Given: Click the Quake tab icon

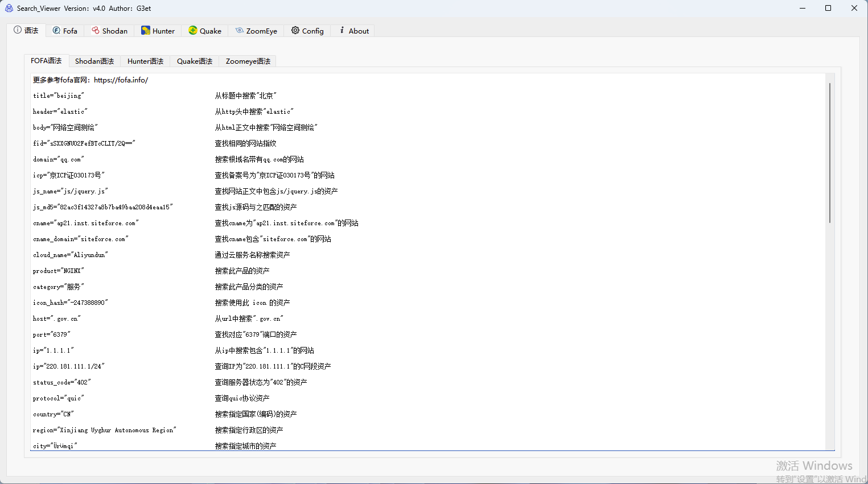Looking at the screenshot, I should click(193, 30).
